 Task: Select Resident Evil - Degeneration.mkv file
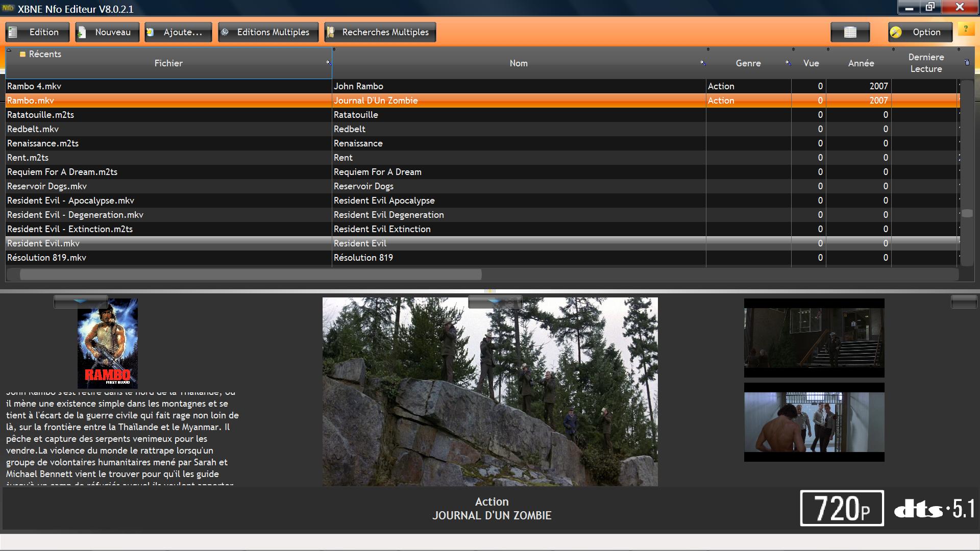(x=168, y=215)
